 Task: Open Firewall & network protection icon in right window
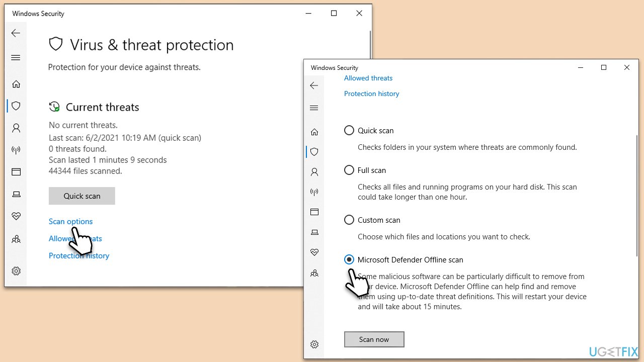[314, 192]
